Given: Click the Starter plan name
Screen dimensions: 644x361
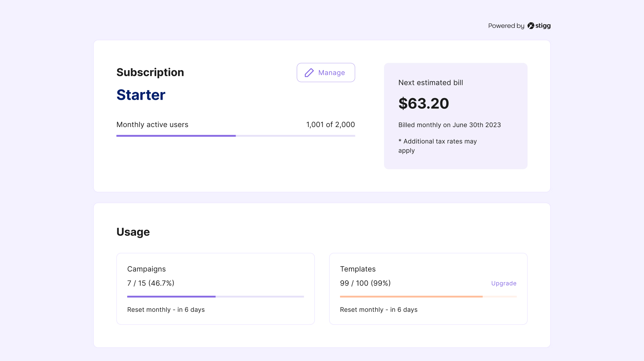Looking at the screenshot, I should click(x=141, y=94).
